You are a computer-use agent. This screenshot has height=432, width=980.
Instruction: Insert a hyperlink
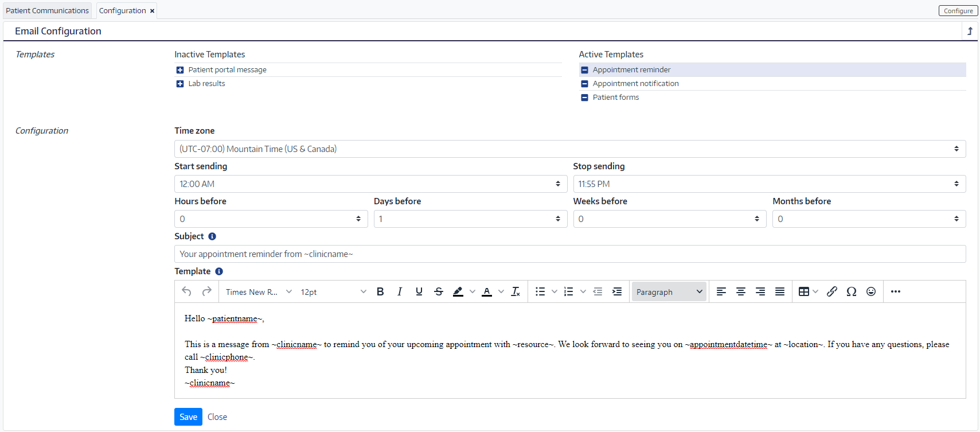tap(832, 291)
